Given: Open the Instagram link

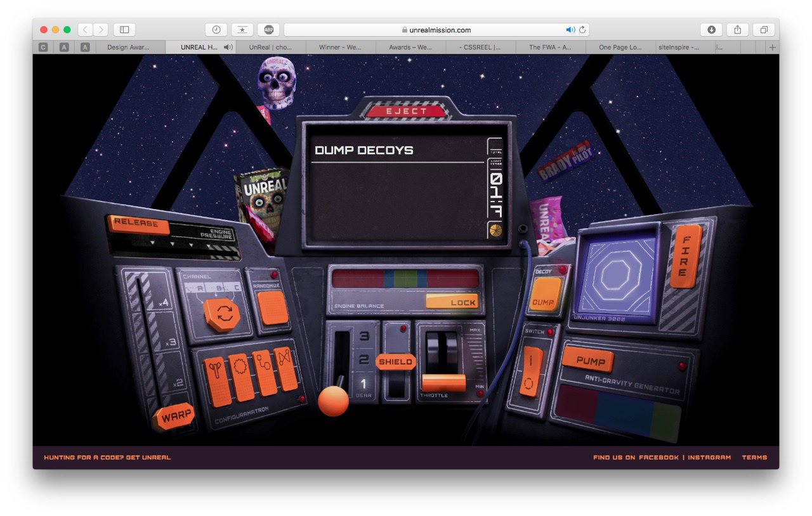Looking at the screenshot, I should point(709,457).
